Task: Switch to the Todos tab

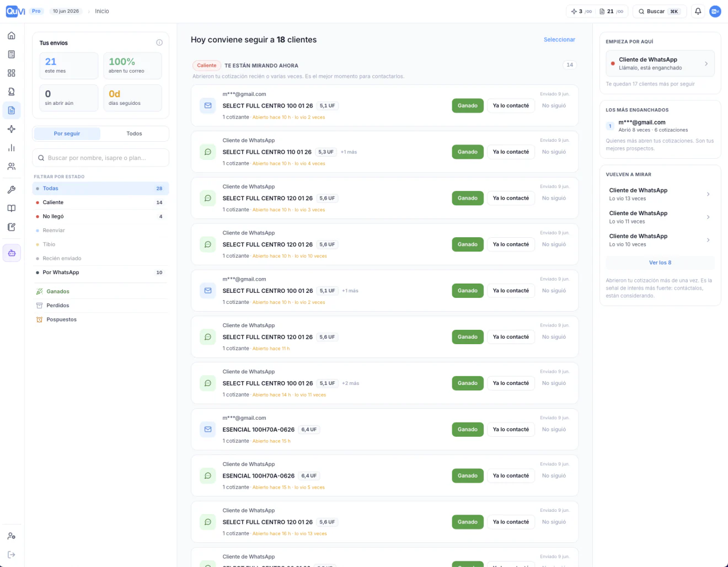Action: [134, 133]
